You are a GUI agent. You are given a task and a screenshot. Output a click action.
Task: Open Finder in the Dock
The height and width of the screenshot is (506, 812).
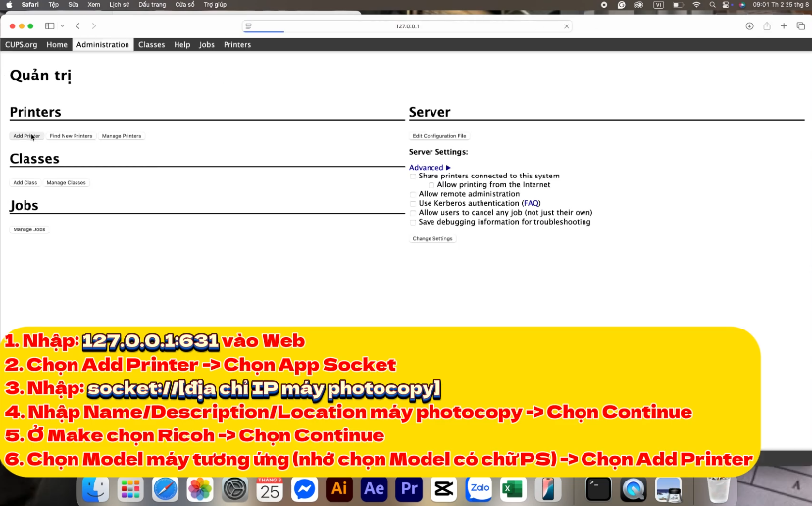coord(95,487)
